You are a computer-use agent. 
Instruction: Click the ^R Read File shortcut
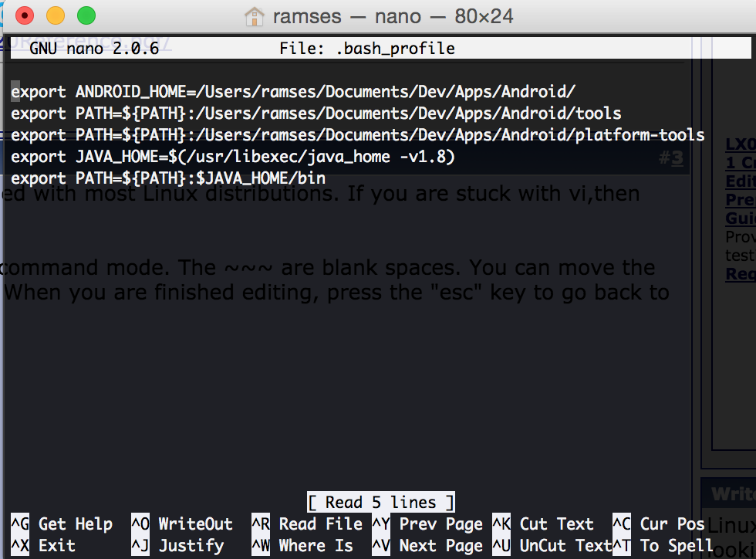pyautogui.click(x=307, y=524)
